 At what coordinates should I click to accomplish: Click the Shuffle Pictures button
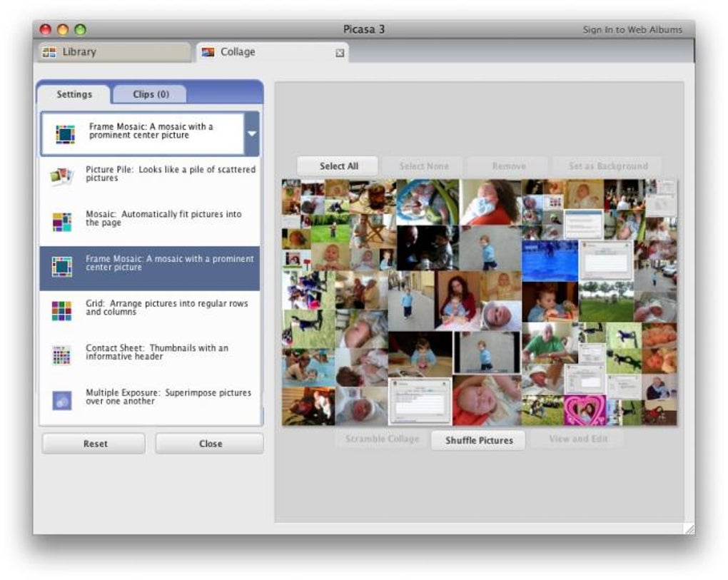[479, 440]
